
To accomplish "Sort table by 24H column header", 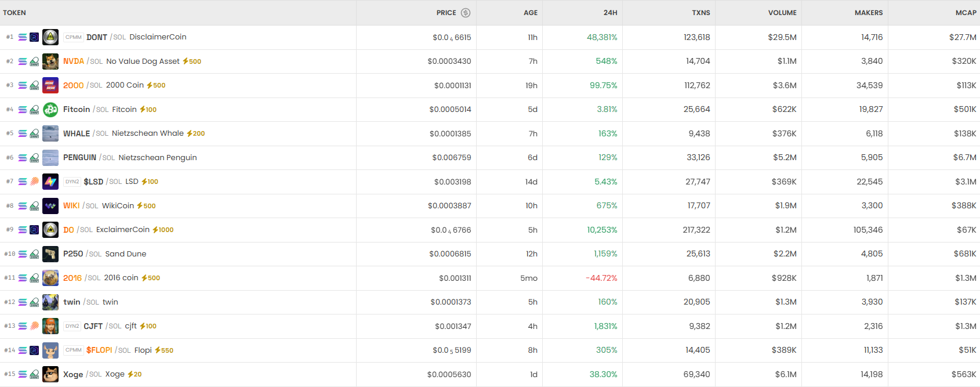I will pos(610,13).
